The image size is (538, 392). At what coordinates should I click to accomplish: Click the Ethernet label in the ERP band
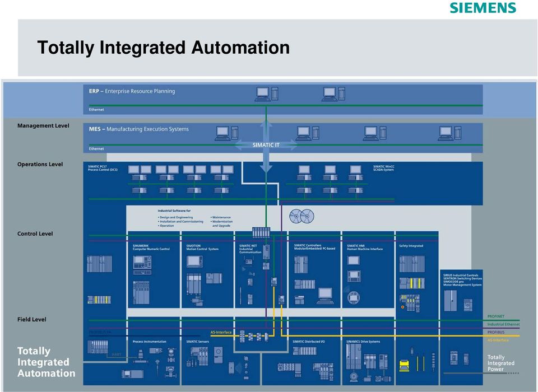(x=96, y=109)
